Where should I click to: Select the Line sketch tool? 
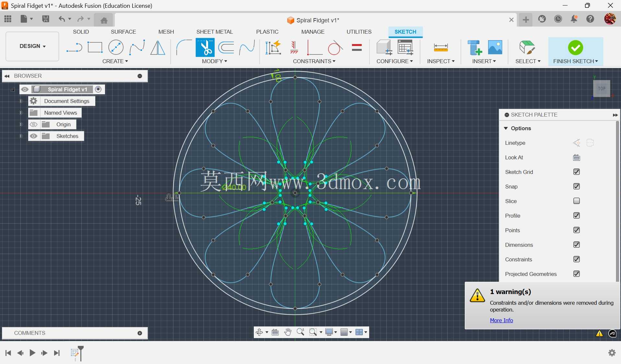(x=74, y=48)
